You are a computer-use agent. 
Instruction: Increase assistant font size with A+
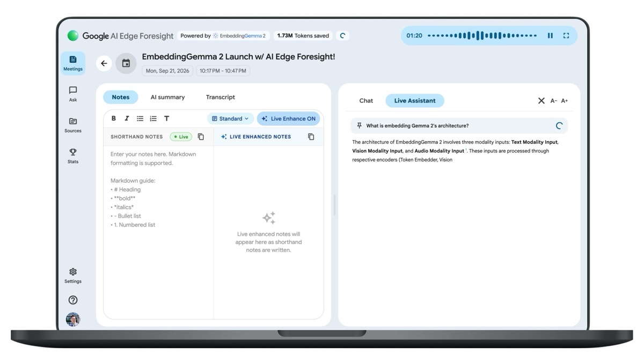565,101
